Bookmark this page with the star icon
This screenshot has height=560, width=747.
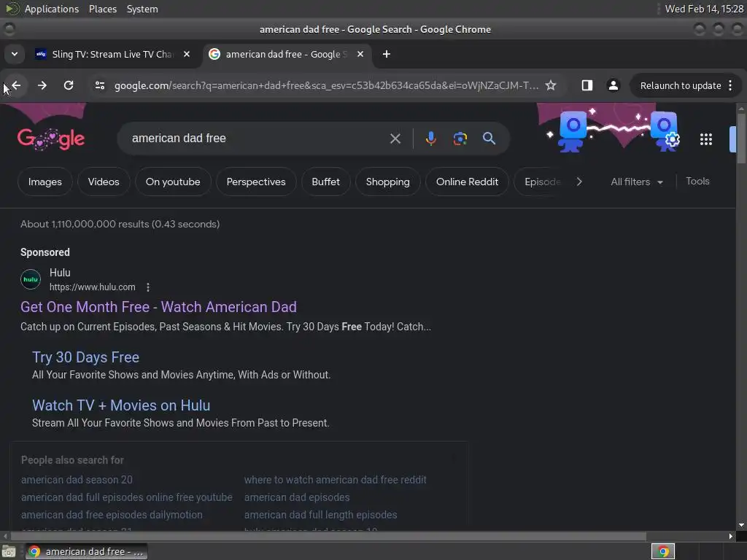click(551, 86)
